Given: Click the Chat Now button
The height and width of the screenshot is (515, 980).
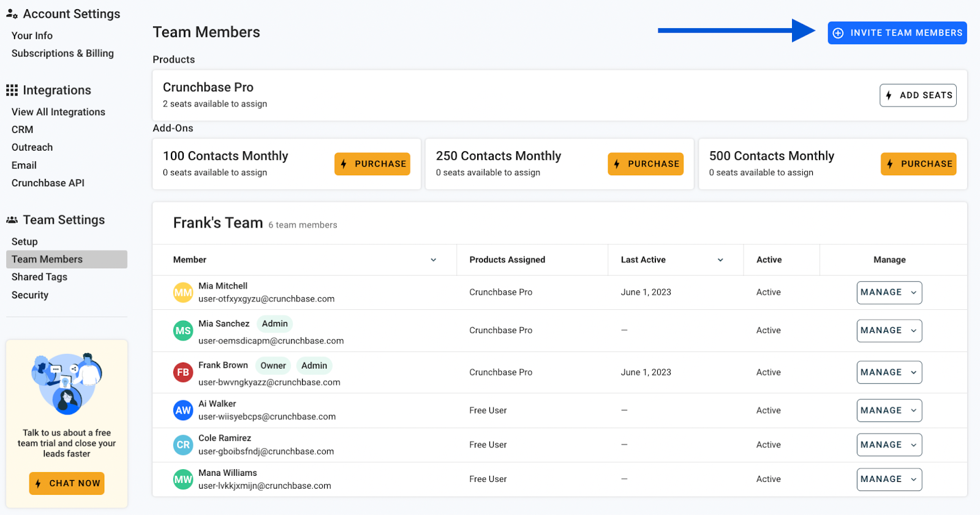Looking at the screenshot, I should tap(67, 483).
